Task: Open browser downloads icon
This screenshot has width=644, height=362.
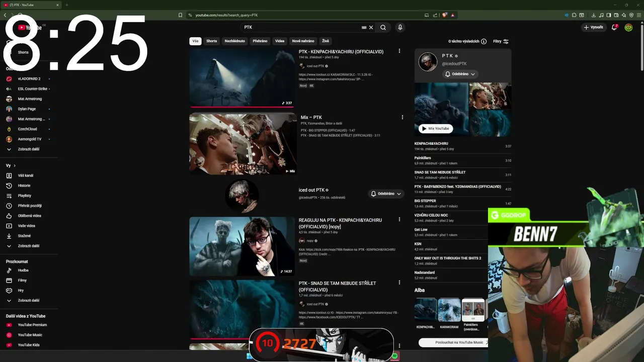Action: (594, 15)
